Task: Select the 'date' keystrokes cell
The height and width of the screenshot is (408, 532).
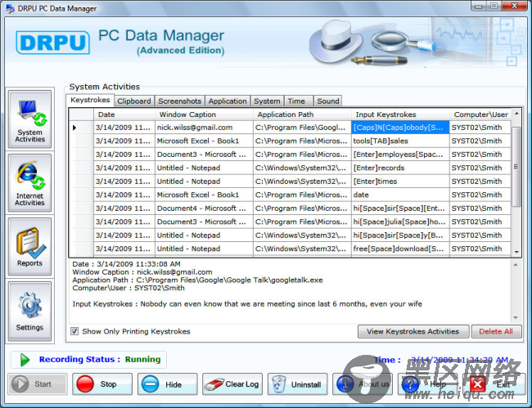Action: click(400, 195)
